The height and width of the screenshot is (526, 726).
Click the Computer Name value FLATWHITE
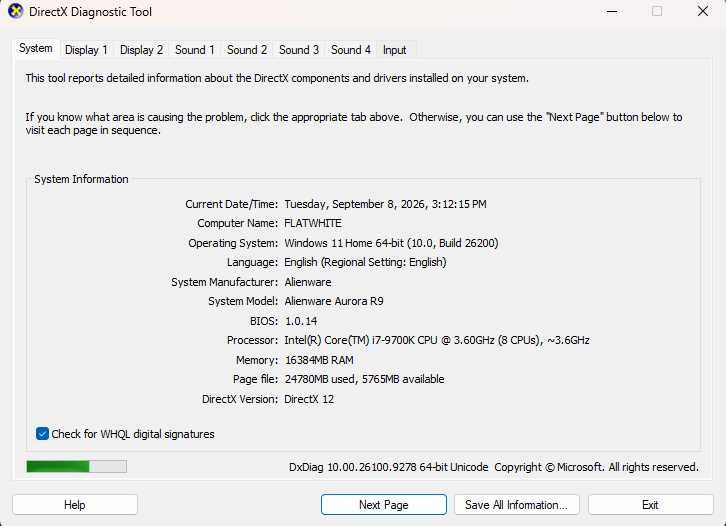click(313, 223)
